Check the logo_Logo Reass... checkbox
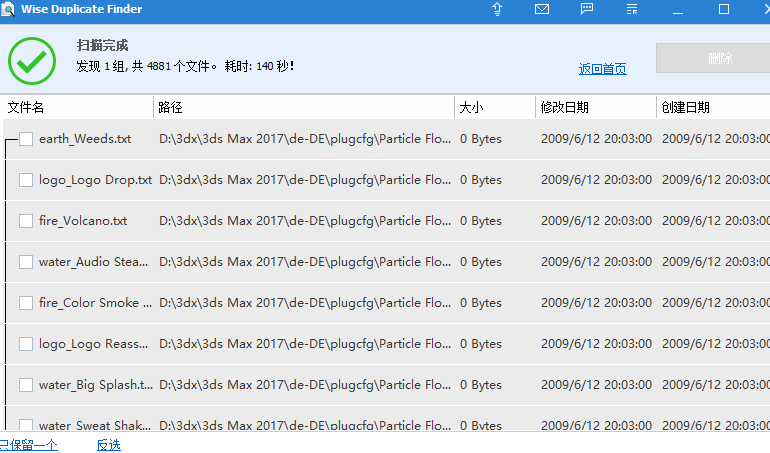The width and height of the screenshot is (770, 453). (x=26, y=344)
